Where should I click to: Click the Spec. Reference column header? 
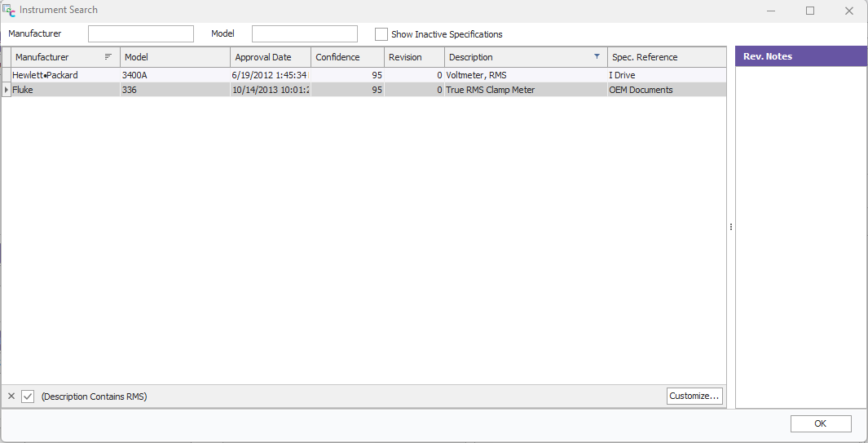pos(666,57)
